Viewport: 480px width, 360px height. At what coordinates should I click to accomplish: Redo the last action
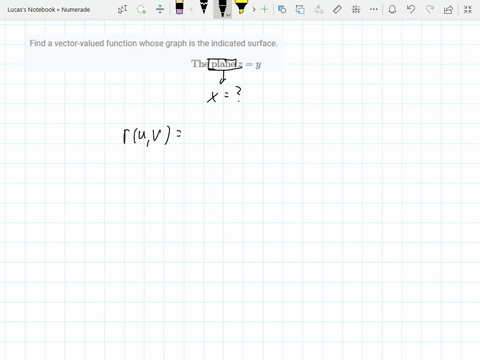click(430, 9)
